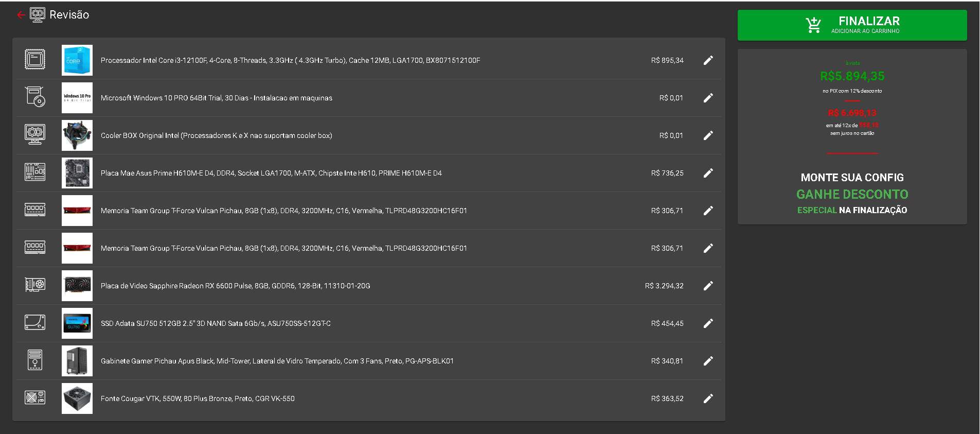Select Gabinete Gamer Pichau Apus Black description
The image size is (980, 434).
(277, 361)
